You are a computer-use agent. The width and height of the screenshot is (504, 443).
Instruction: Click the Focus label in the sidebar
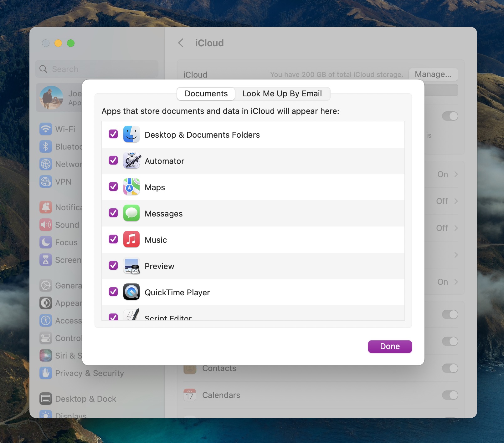click(x=66, y=242)
